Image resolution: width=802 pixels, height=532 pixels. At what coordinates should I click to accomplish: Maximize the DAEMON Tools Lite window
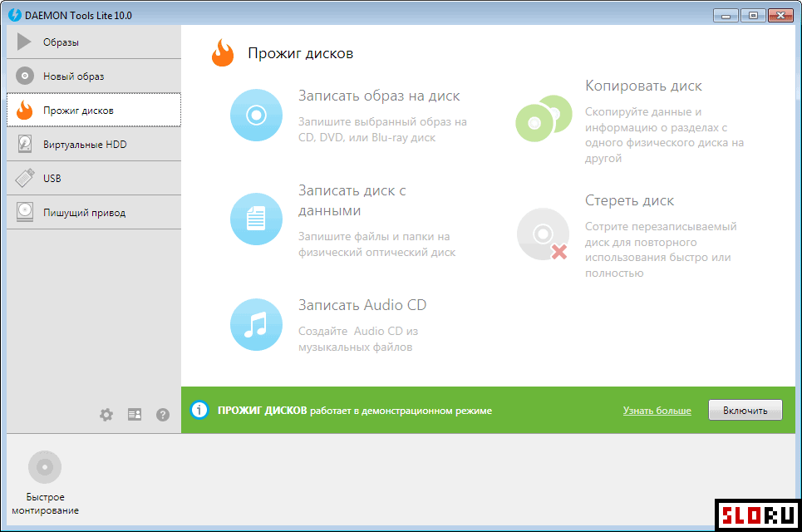(x=753, y=16)
